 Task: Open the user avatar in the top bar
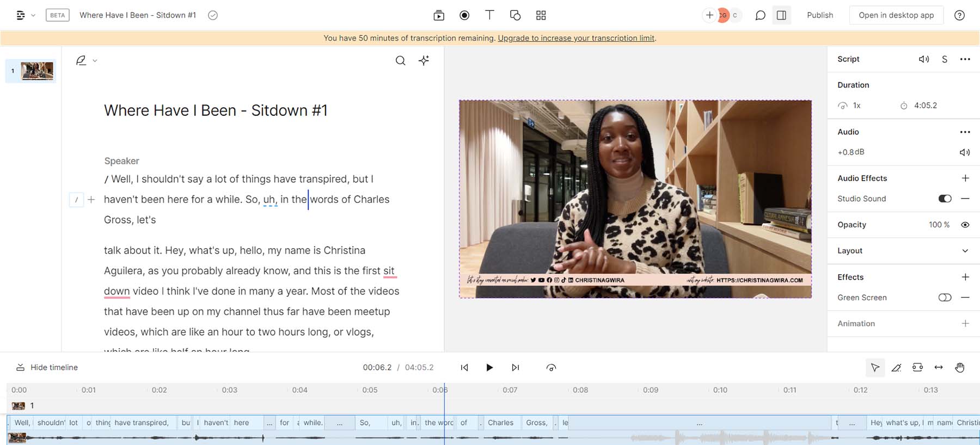(x=723, y=15)
